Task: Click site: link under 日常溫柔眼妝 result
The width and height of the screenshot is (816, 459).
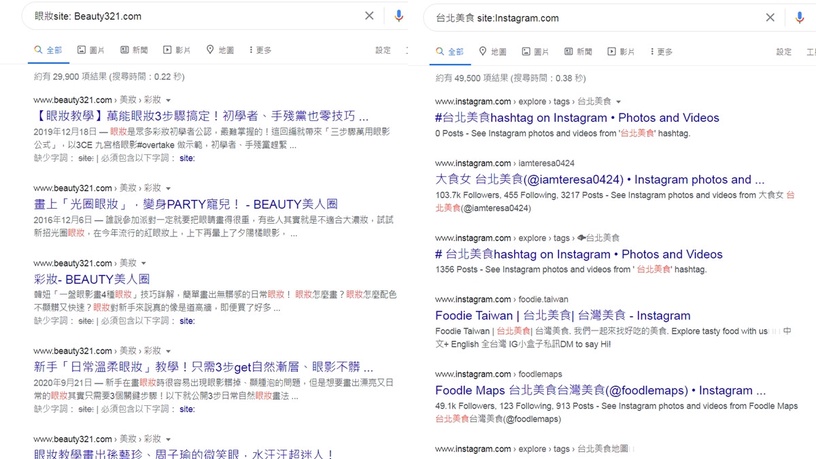Action: pos(187,409)
